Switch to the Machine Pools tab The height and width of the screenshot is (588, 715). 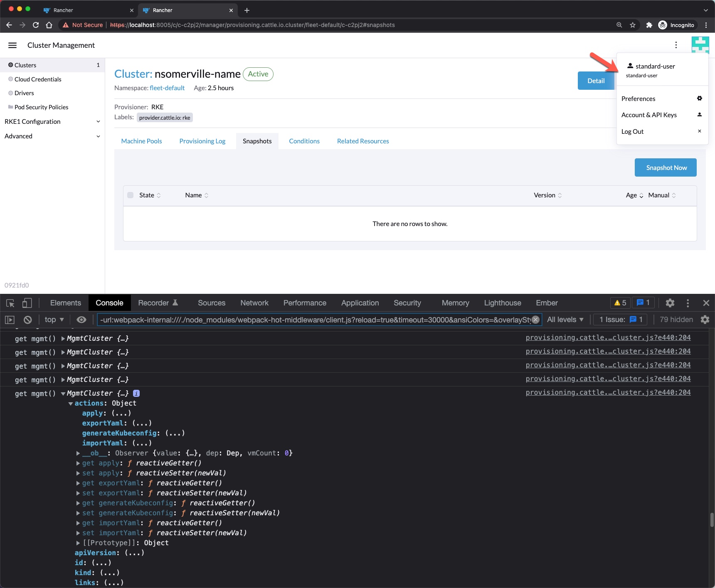pos(141,141)
